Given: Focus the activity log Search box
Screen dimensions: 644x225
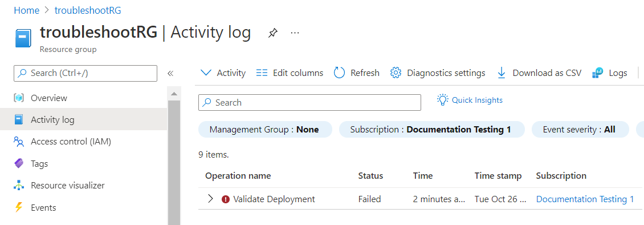Looking at the screenshot, I should tap(309, 102).
